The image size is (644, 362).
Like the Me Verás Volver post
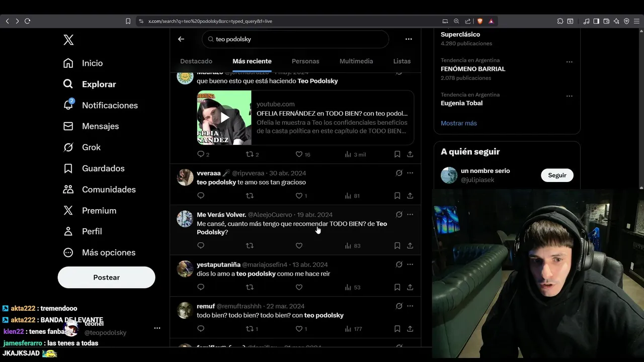coord(299,246)
